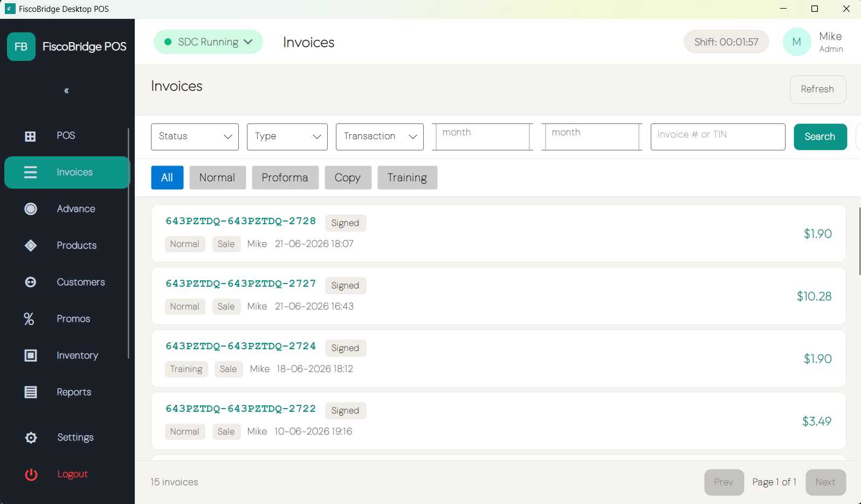Image resolution: width=861 pixels, height=504 pixels.
Task: Click the Customers face icon in sidebar
Action: click(x=31, y=282)
